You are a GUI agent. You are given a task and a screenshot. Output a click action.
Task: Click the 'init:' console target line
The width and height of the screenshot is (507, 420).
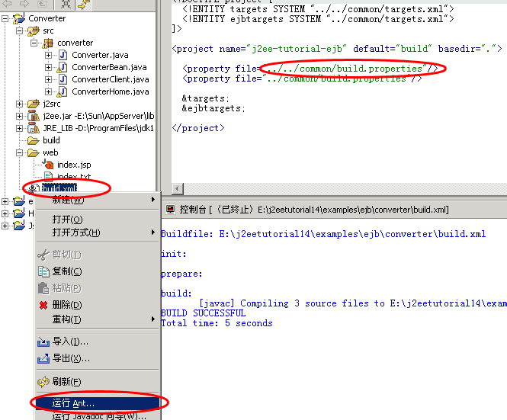coord(174,254)
